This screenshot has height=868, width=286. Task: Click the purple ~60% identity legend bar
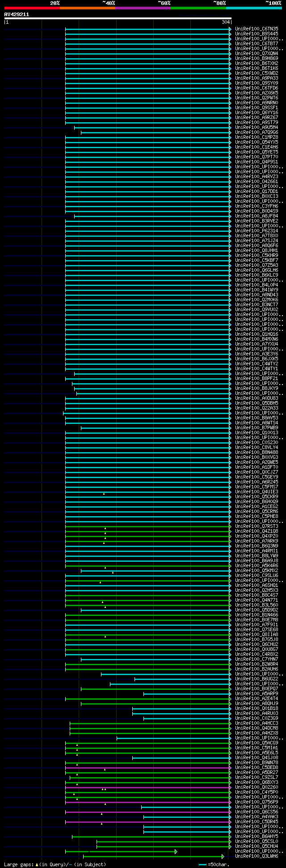[143, 8]
